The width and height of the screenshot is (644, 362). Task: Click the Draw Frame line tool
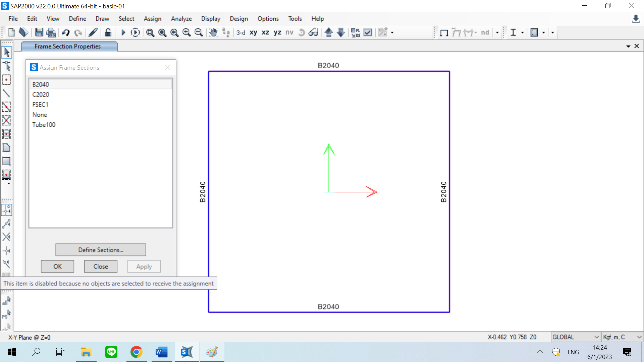[x=6, y=93]
